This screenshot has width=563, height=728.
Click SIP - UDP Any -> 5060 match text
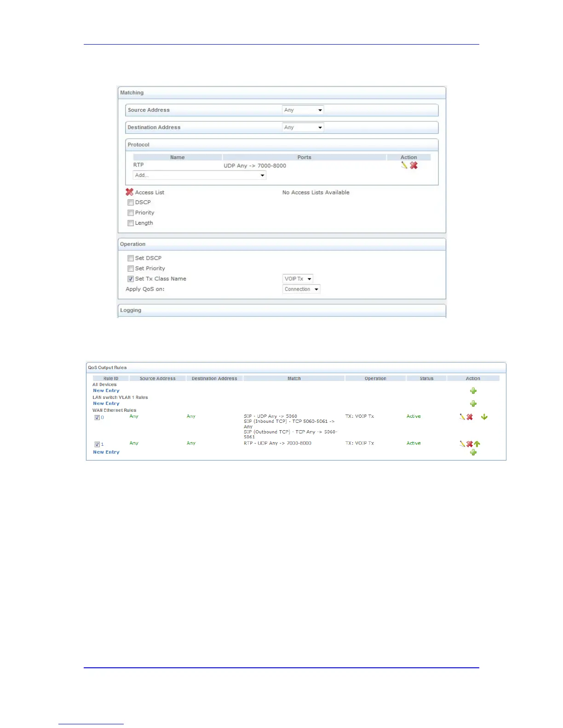[270, 416]
